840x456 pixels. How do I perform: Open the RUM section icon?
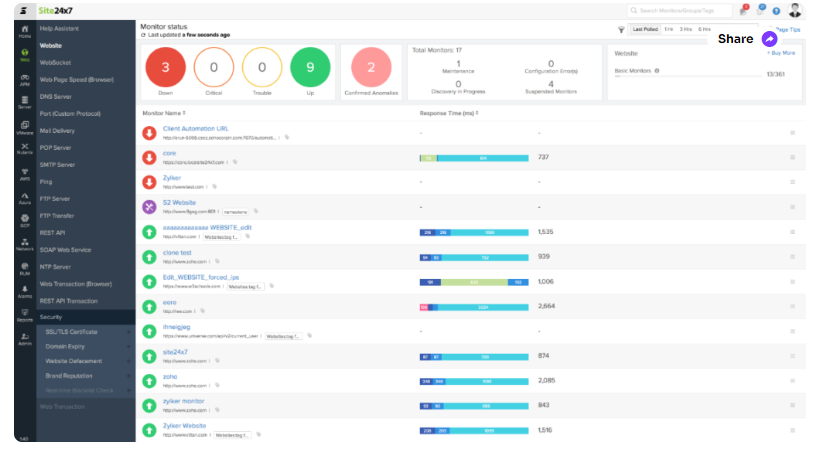[x=25, y=268]
